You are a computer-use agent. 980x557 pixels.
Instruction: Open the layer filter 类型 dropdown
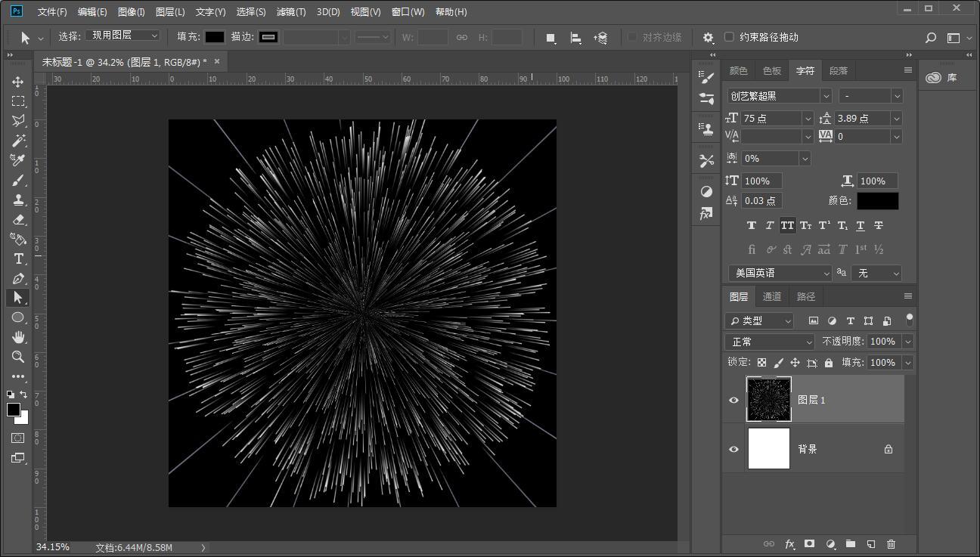(759, 320)
